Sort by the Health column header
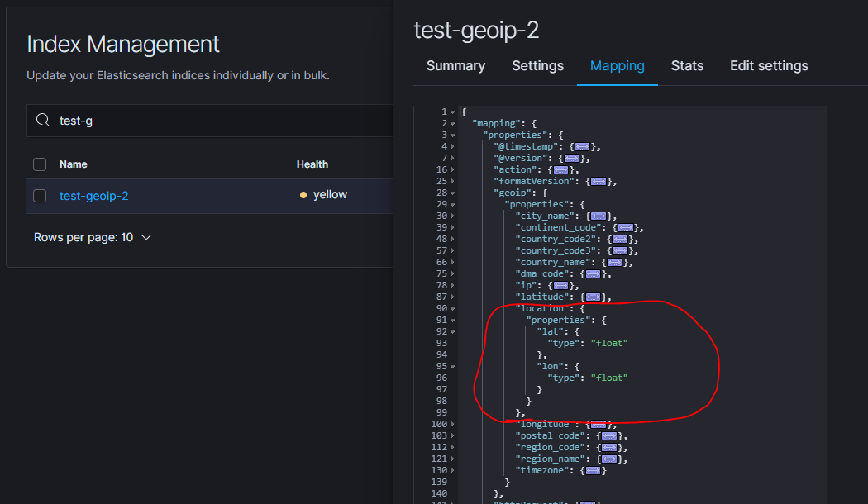The width and height of the screenshot is (868, 504). (x=312, y=164)
